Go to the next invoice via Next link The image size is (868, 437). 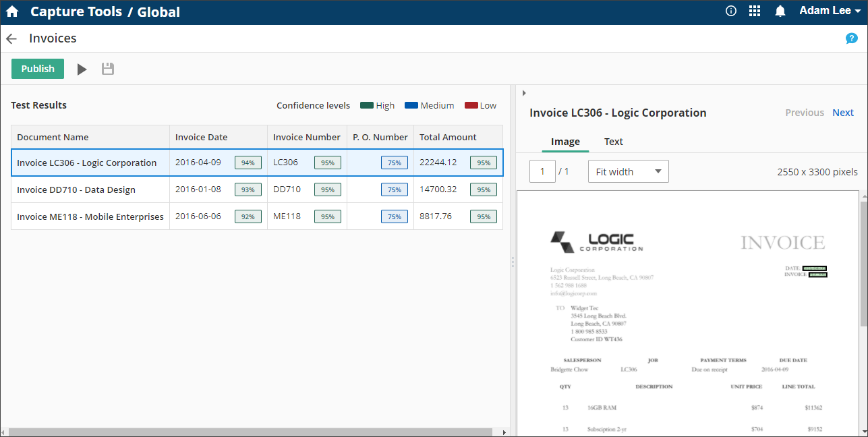(842, 113)
